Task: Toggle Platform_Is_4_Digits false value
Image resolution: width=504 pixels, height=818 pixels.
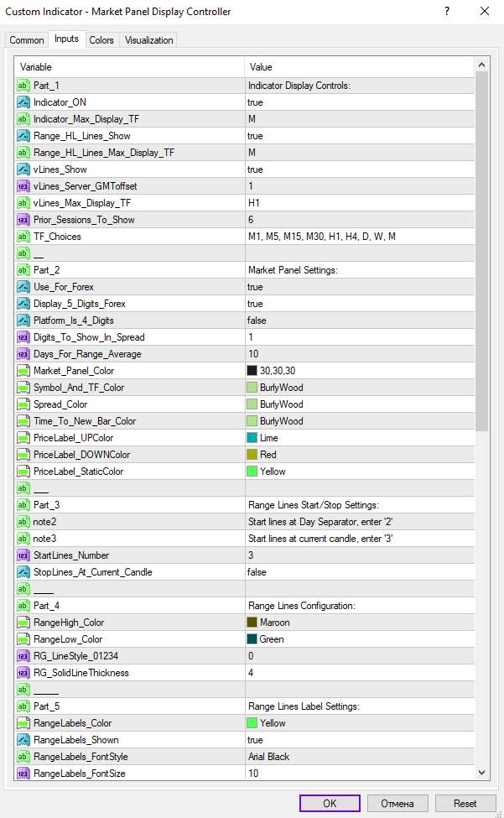Action: point(360,320)
